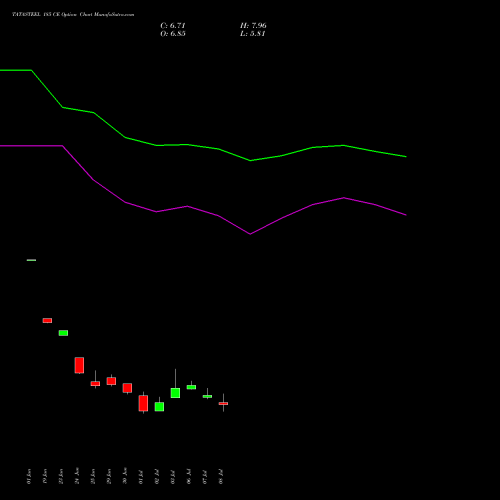Click the green candlestick for 06 Jul
The height and width of the screenshot is (500, 500).
[x=191, y=387]
